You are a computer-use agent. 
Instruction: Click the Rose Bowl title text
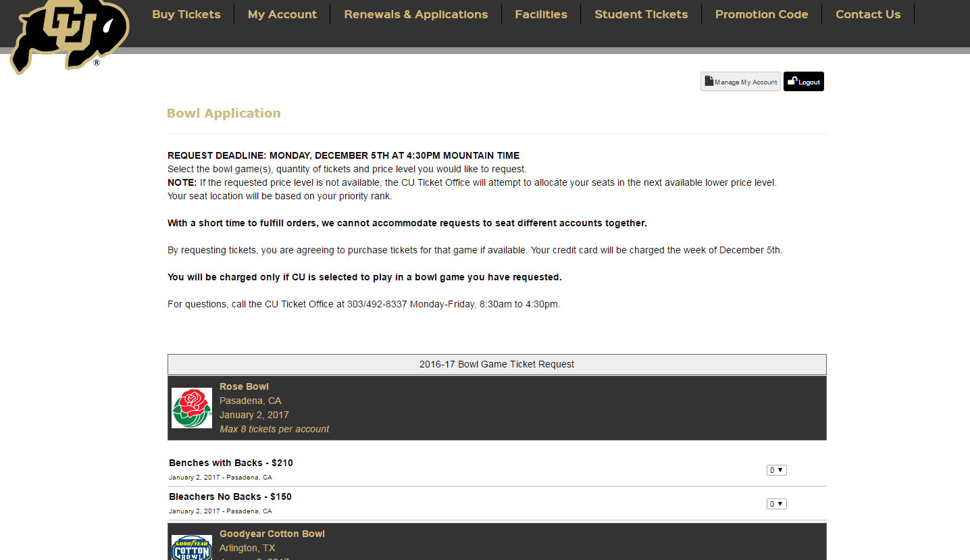[x=244, y=386]
